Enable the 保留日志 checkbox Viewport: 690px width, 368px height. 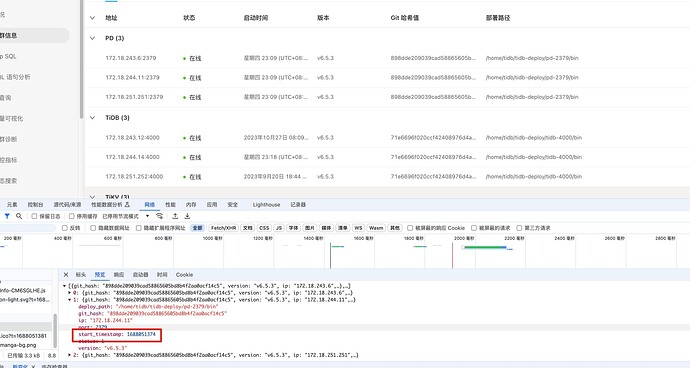(x=34, y=216)
